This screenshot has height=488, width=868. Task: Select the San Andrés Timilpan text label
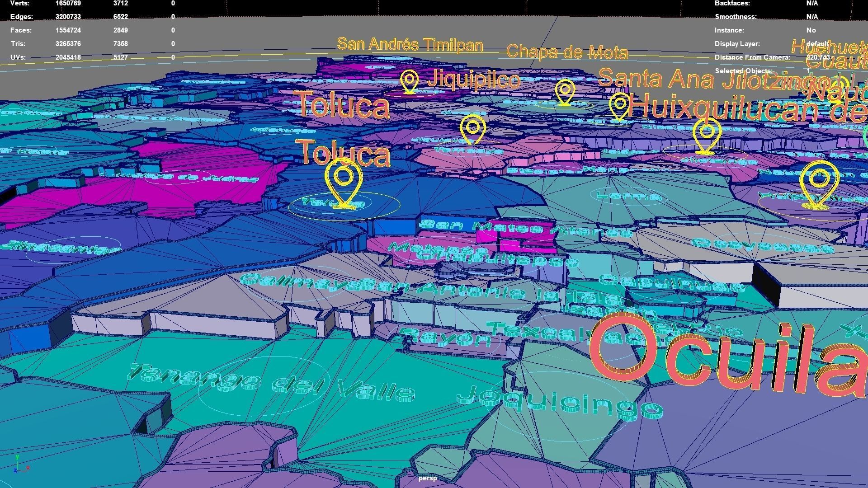410,44
